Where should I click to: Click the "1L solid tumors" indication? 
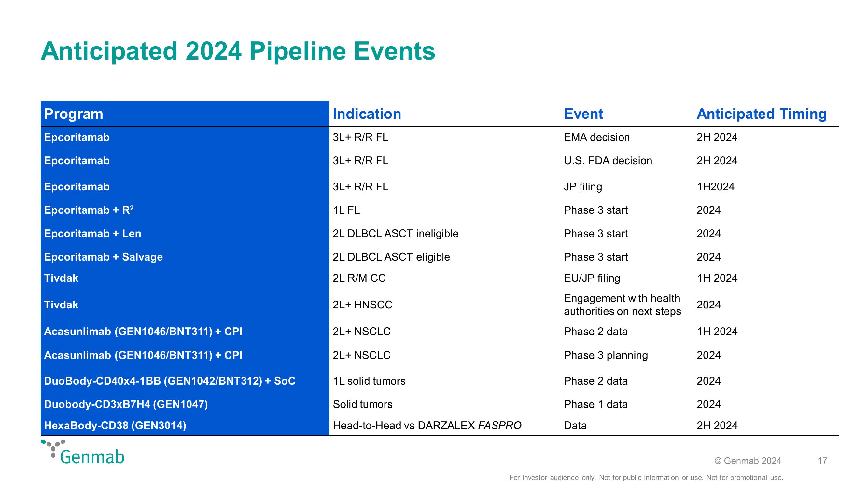[369, 381]
